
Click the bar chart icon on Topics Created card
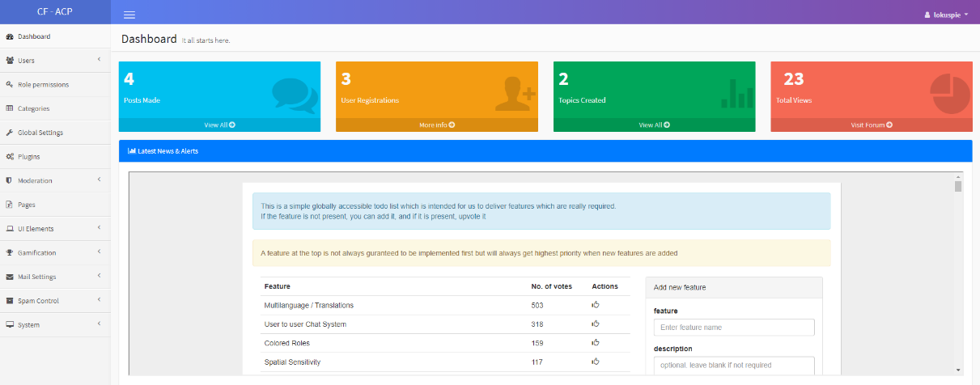[737, 94]
